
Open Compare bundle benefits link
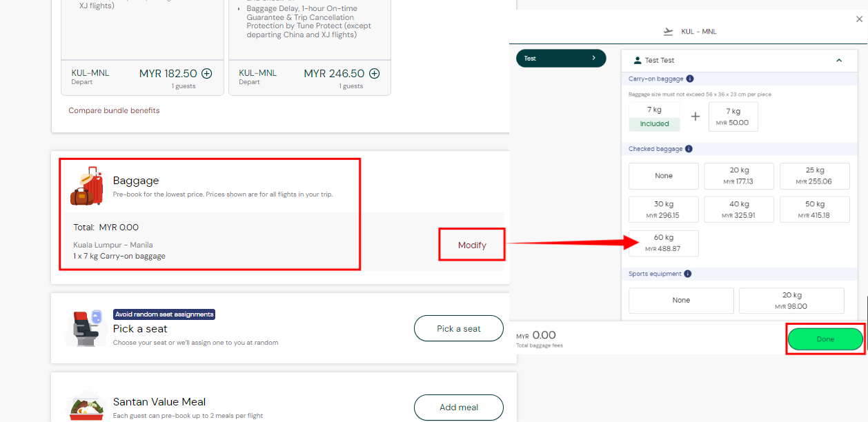coord(114,110)
